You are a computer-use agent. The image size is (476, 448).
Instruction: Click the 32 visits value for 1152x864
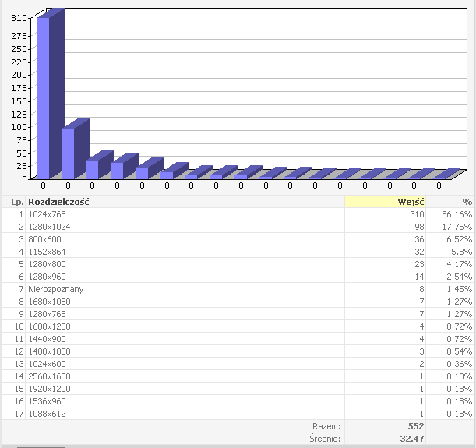419,252
